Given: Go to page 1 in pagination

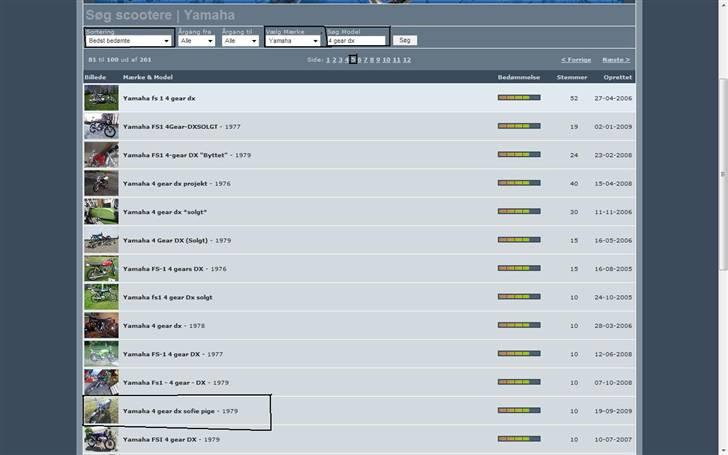Looking at the screenshot, I should tap(328, 60).
